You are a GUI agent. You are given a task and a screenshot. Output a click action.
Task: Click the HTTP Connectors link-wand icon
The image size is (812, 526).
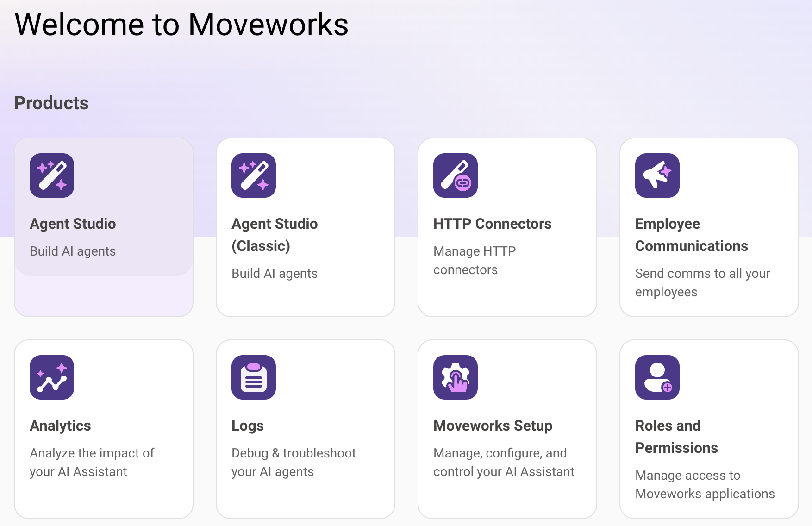[x=456, y=175]
